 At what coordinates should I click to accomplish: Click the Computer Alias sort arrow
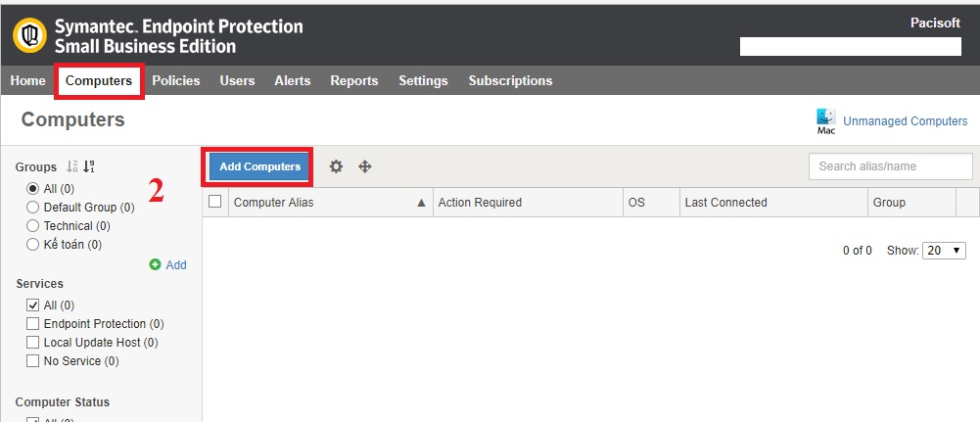tap(421, 203)
